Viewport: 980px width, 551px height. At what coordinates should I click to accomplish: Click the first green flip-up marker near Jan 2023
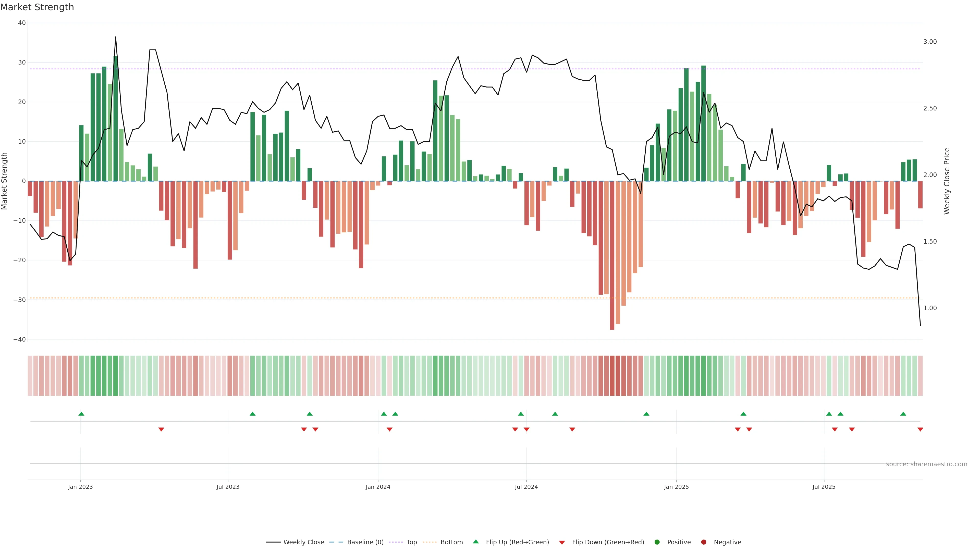(x=81, y=414)
